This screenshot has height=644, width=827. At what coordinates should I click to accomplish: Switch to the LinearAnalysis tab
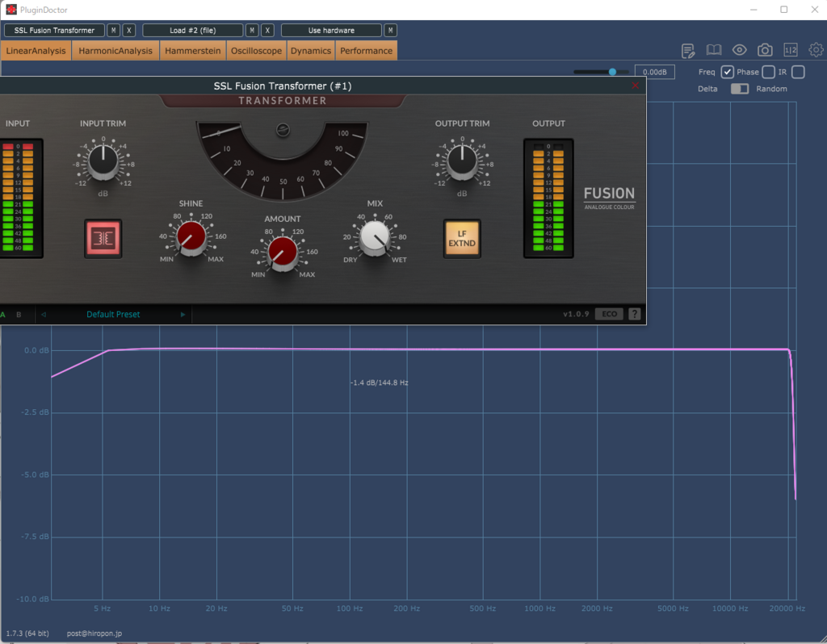(36, 51)
